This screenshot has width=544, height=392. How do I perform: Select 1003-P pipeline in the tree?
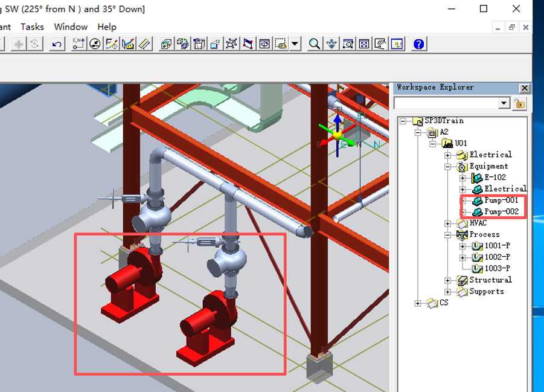tap(497, 268)
